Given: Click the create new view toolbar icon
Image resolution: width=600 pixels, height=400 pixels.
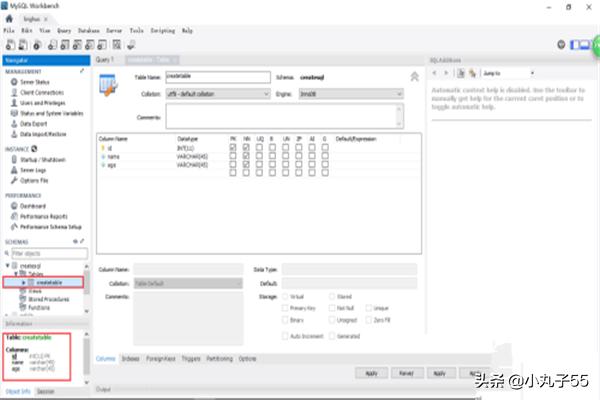Looking at the screenshot, I should coord(77,45).
